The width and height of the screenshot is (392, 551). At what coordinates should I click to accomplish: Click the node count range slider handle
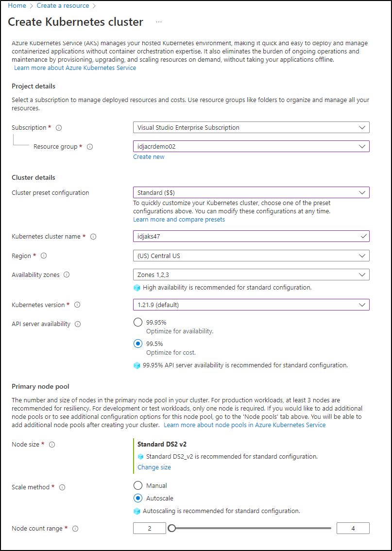coord(171,528)
